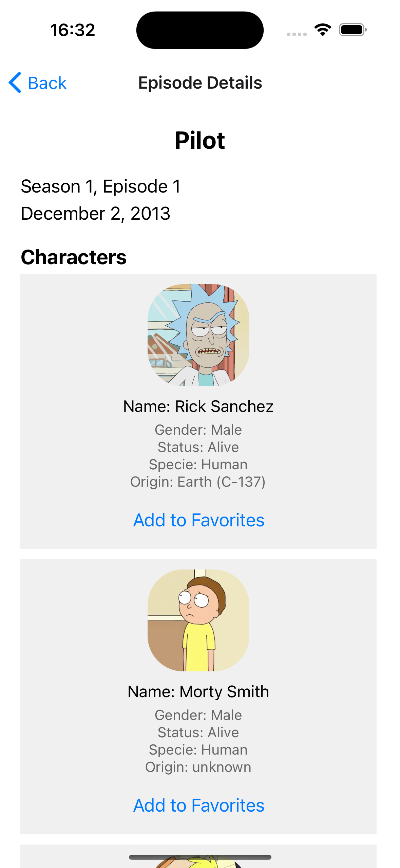Image resolution: width=400 pixels, height=868 pixels.
Task: Tap the Origin: Earth (C-137) line
Action: click(198, 482)
